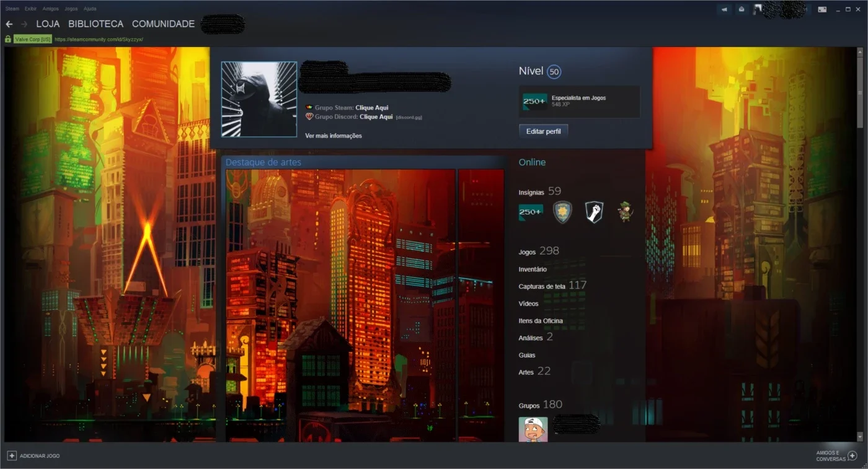This screenshot has width=868, height=469.
Task: Click the Especialista em Jogos 548 XP text
Action: [x=578, y=101]
